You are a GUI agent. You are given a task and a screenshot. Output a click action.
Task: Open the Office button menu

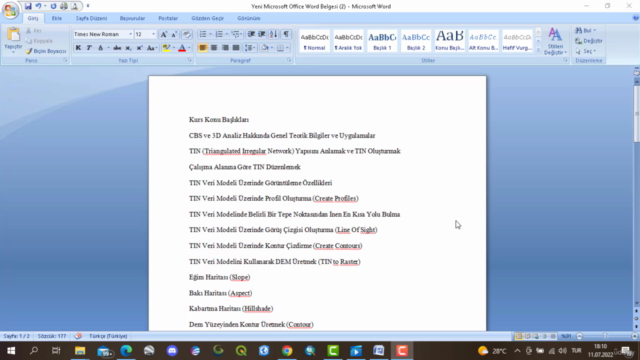pos(10,10)
